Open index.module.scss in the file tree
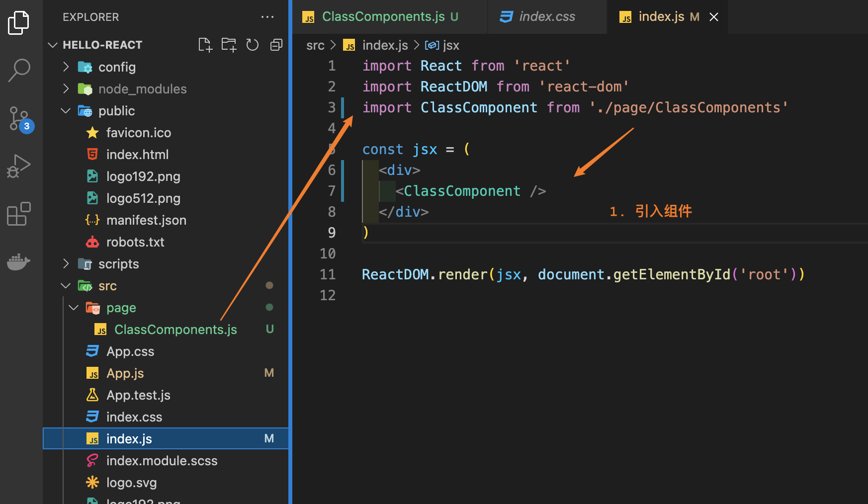The width and height of the screenshot is (868, 504). [x=162, y=461]
